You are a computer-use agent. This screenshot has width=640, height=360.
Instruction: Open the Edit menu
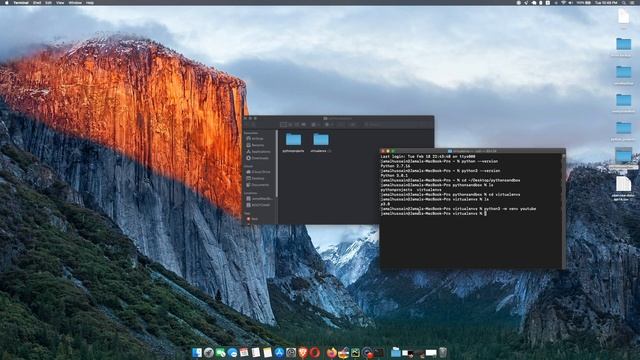pos(49,2)
